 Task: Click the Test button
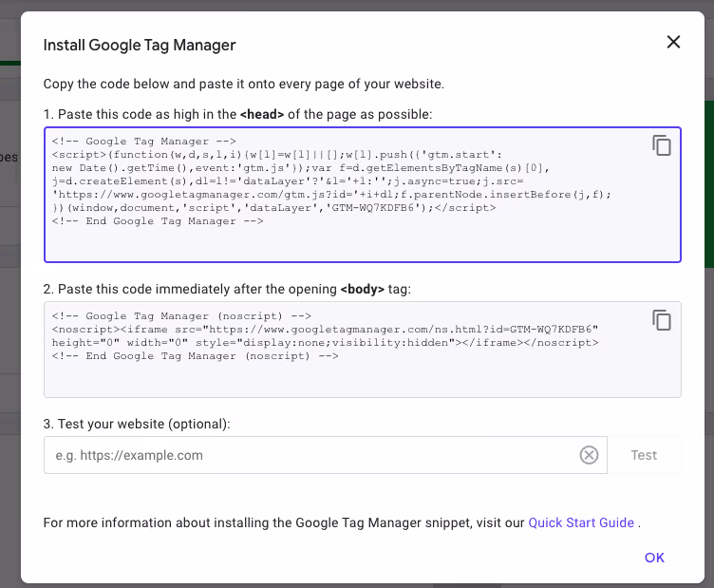[644, 455]
